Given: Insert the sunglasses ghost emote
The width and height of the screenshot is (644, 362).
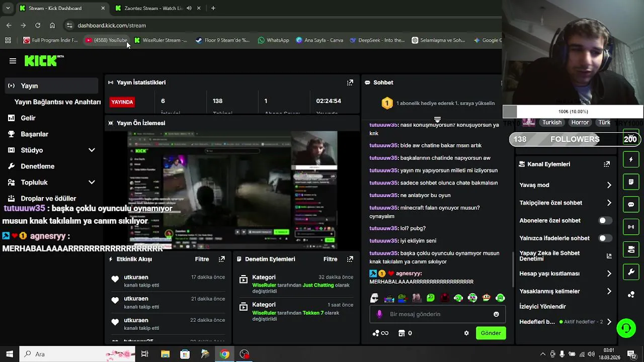Looking at the screenshot, I should coord(374,298).
